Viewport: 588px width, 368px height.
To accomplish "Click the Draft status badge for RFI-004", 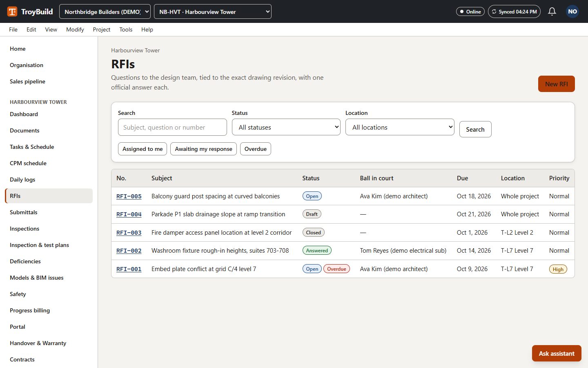I will point(312,214).
